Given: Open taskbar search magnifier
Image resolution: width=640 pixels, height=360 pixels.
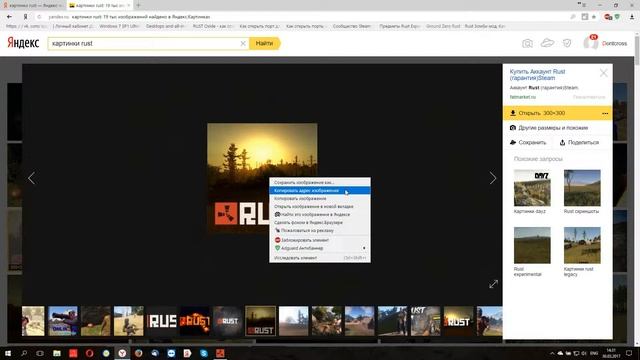Looking at the screenshot, I should tap(24, 353).
